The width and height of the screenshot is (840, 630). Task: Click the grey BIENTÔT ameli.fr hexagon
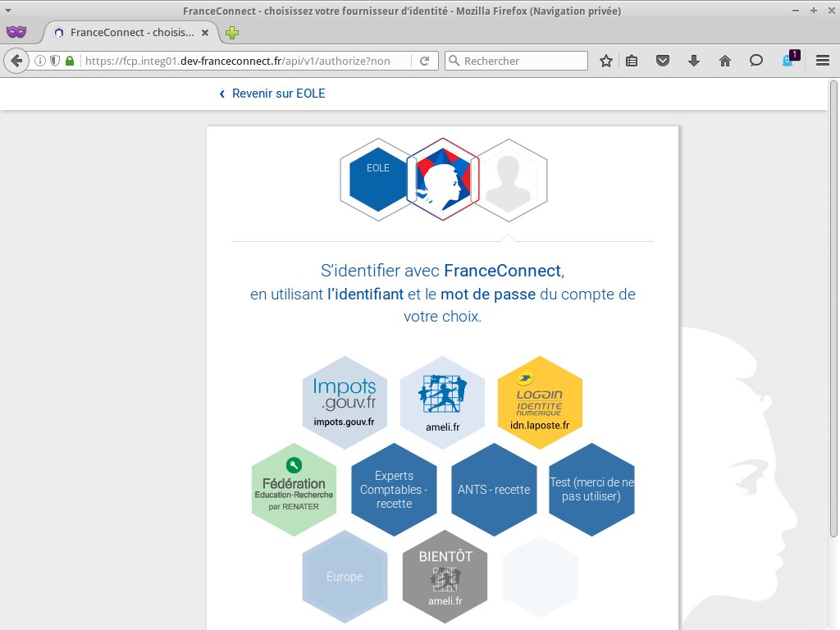445,577
